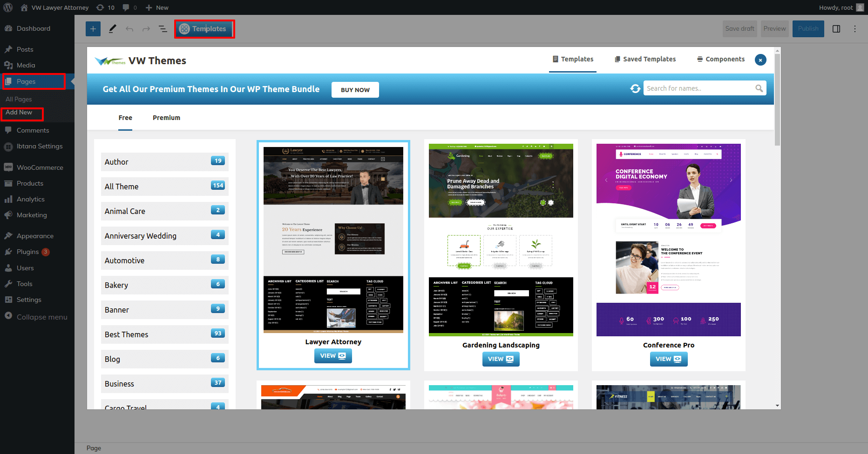
Task: Select the Premium templates tab
Action: click(x=166, y=118)
